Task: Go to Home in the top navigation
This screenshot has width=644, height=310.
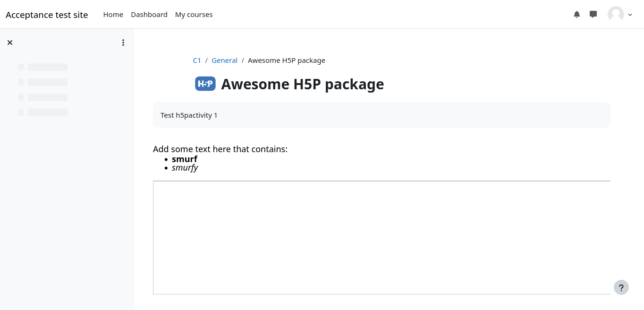Action: click(x=113, y=15)
